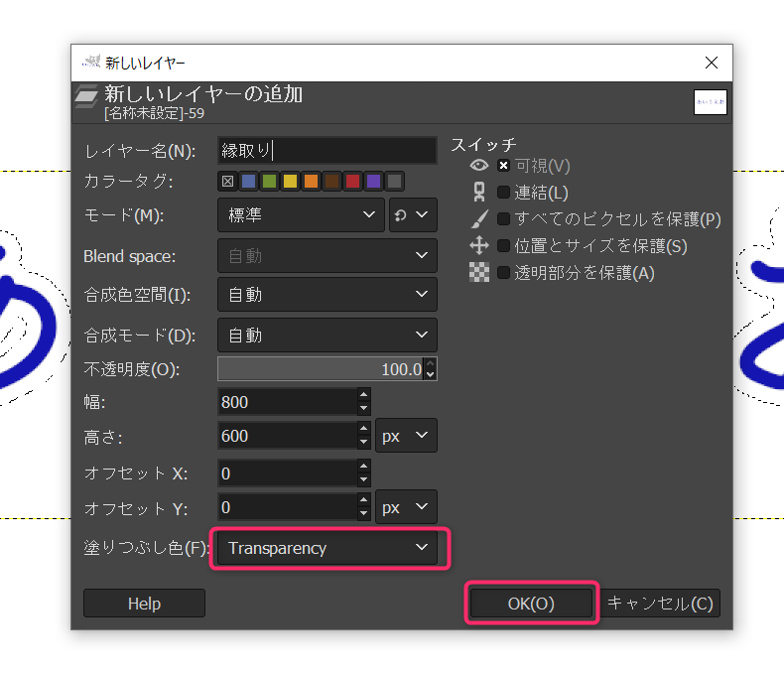Image resolution: width=784 pixels, height=675 pixels.
Task: Click the キャンセル(C) button
Action: 660,603
